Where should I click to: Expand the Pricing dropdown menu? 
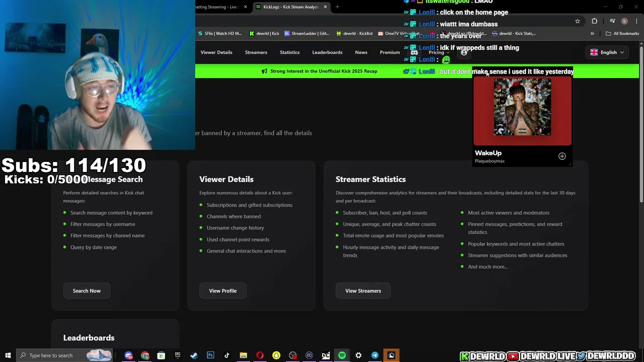point(439,52)
